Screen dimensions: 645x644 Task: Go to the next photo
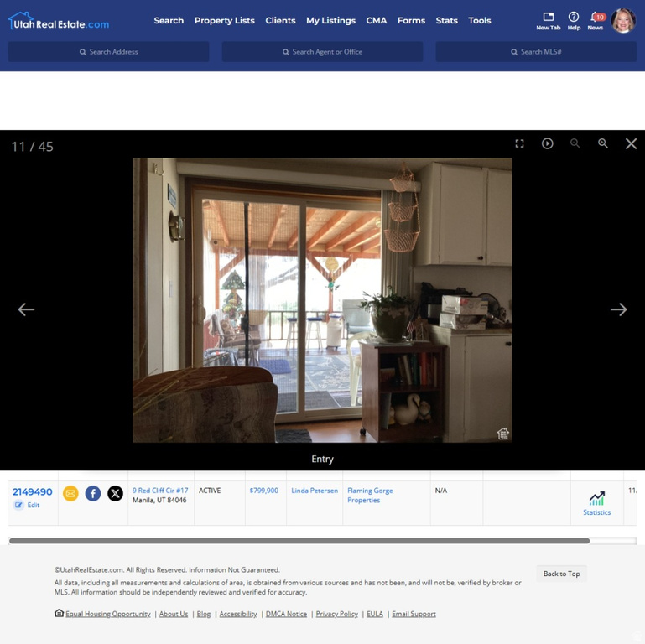coord(618,309)
